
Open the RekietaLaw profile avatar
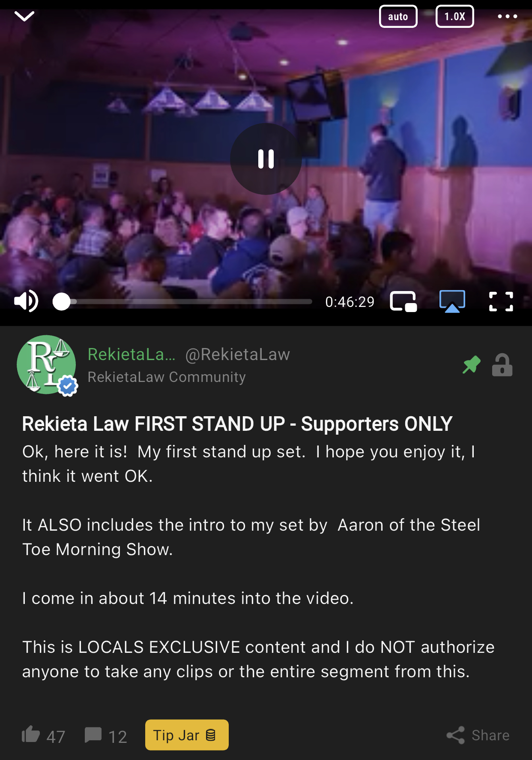pyautogui.click(x=47, y=365)
